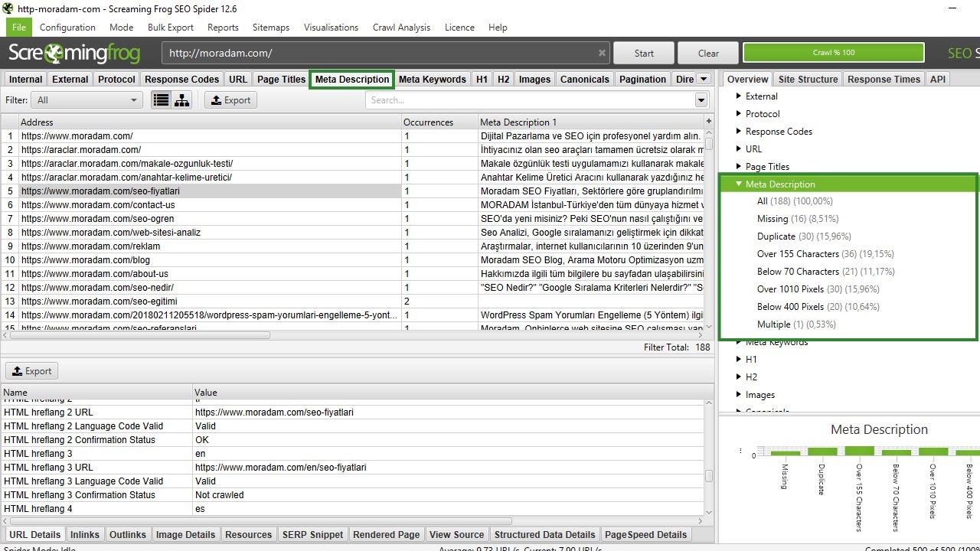This screenshot has height=551, width=980.
Task: Open the Response Times tab
Action: pyautogui.click(x=884, y=79)
